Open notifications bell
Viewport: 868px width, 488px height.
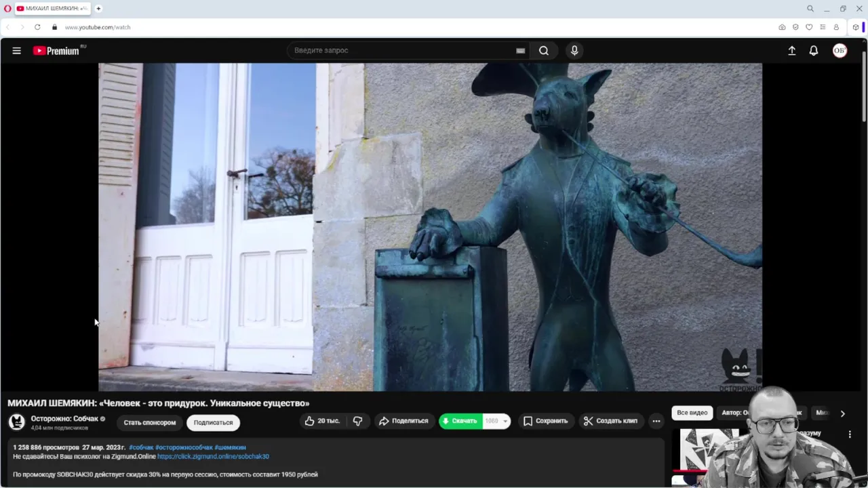(x=814, y=51)
